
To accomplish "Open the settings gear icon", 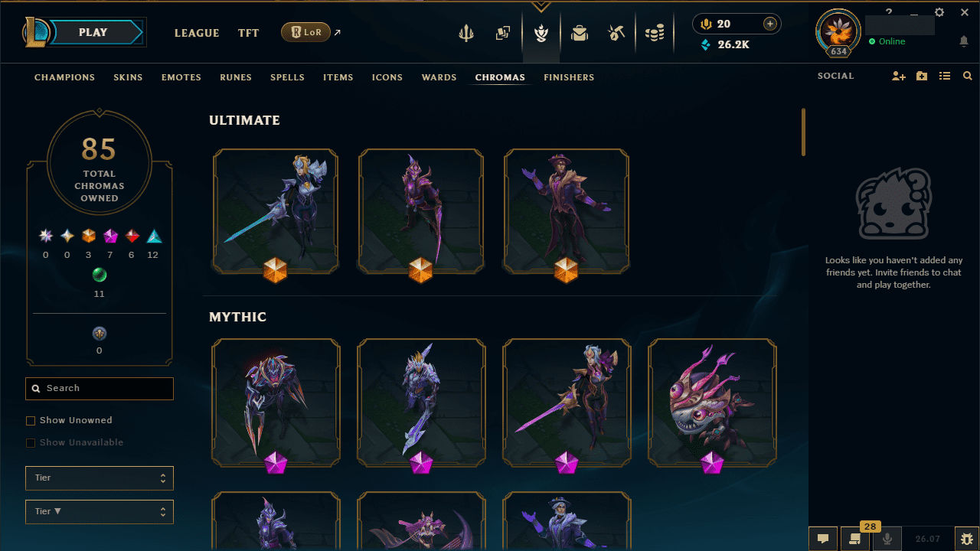I will (939, 12).
